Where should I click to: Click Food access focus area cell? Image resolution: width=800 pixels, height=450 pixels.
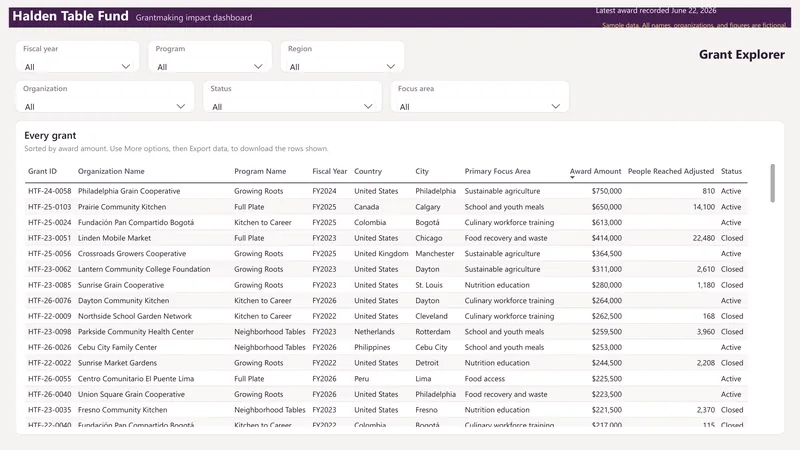click(x=485, y=379)
